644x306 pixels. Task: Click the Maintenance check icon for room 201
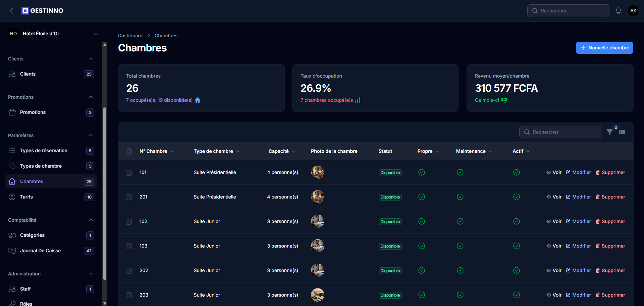pyautogui.click(x=460, y=197)
